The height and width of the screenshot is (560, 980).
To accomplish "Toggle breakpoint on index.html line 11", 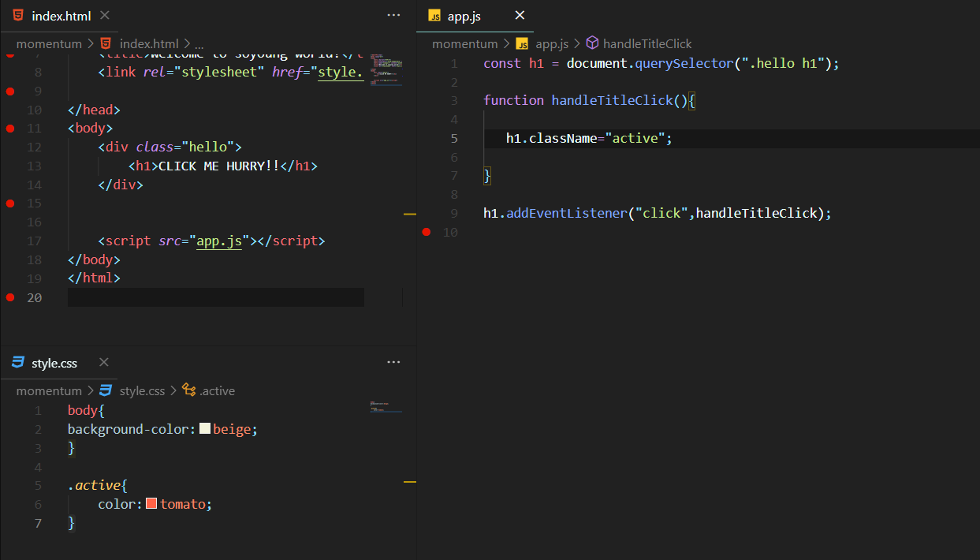I will click(10, 128).
